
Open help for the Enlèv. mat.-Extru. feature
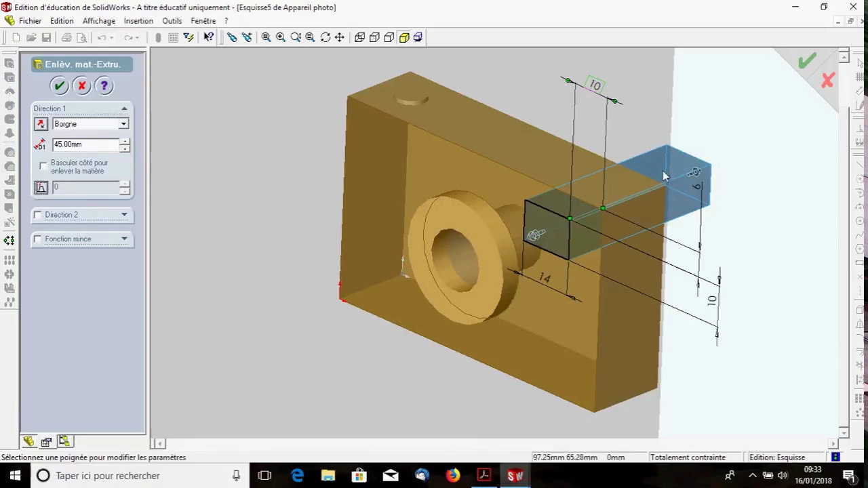[x=104, y=85]
